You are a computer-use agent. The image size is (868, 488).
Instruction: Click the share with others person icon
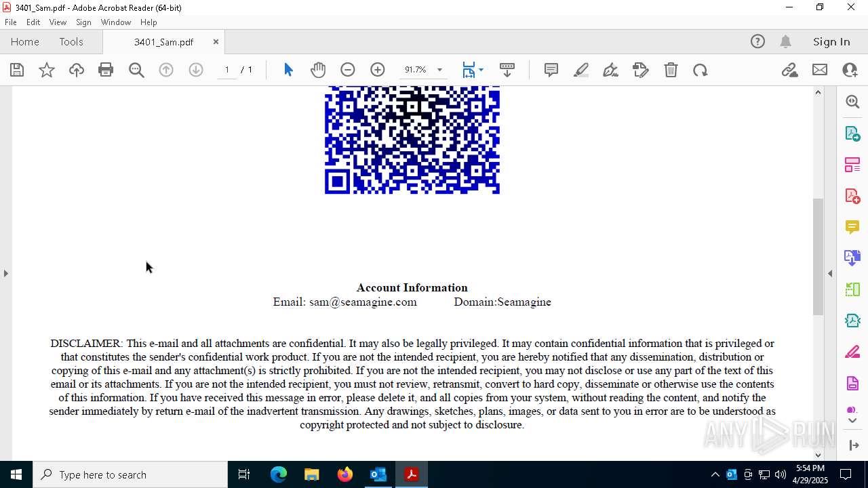point(850,70)
